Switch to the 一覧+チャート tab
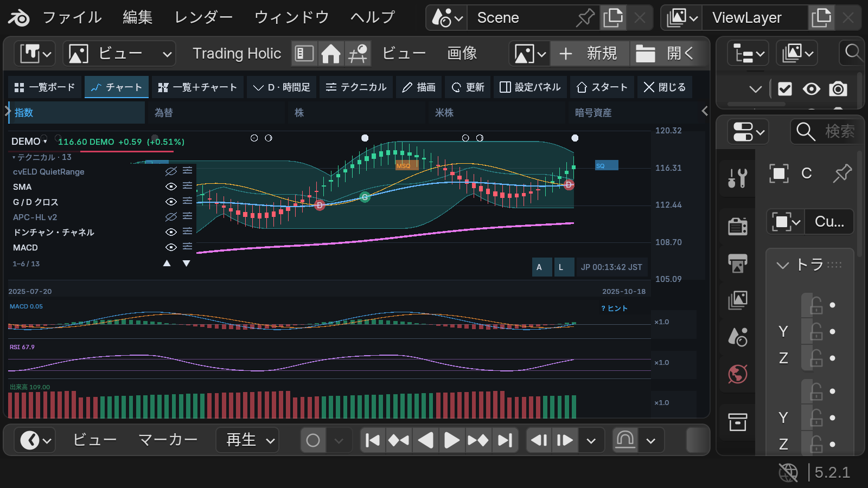Image resolution: width=868 pixels, height=488 pixels. pyautogui.click(x=197, y=87)
